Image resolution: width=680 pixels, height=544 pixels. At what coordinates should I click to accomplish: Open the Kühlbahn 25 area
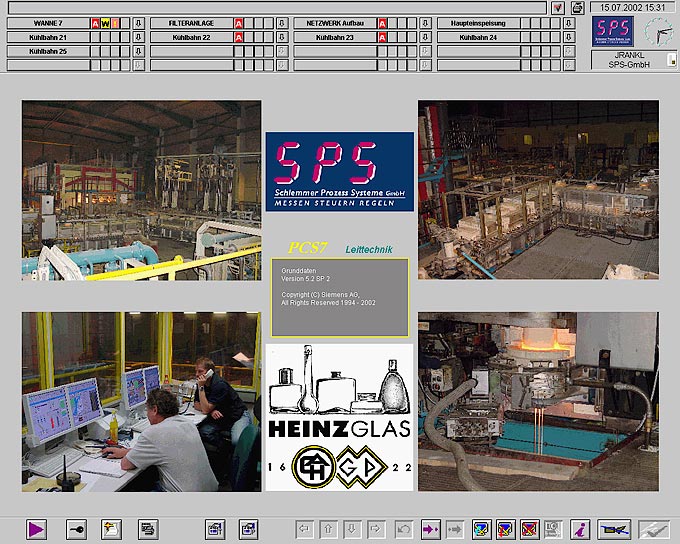click(x=49, y=52)
